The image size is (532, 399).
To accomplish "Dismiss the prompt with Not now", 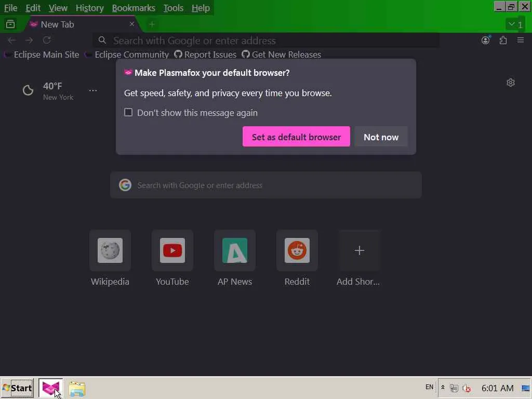I will (x=381, y=137).
